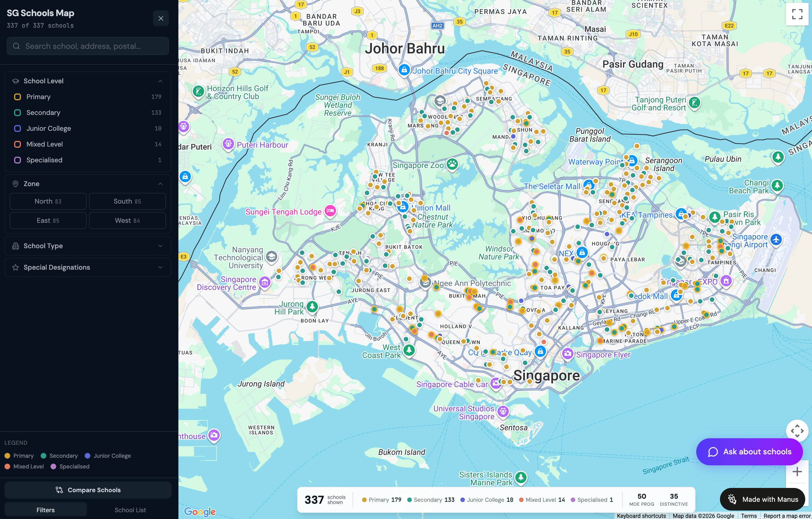Viewport: 812px width, 519px height.
Task: Open the map Terms link
Action: coord(749,516)
